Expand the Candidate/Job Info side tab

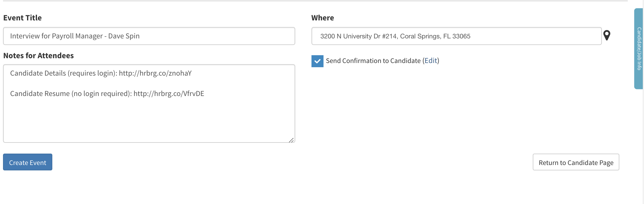[x=639, y=49]
